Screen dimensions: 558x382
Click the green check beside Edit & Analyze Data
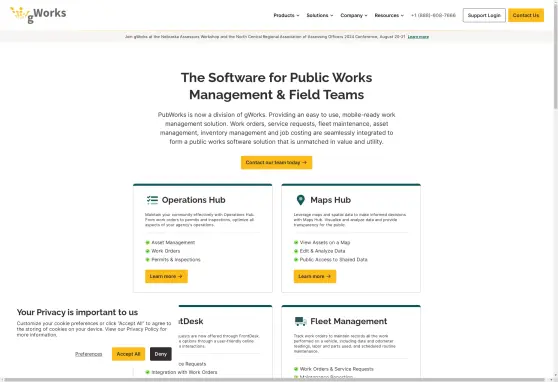(296, 251)
